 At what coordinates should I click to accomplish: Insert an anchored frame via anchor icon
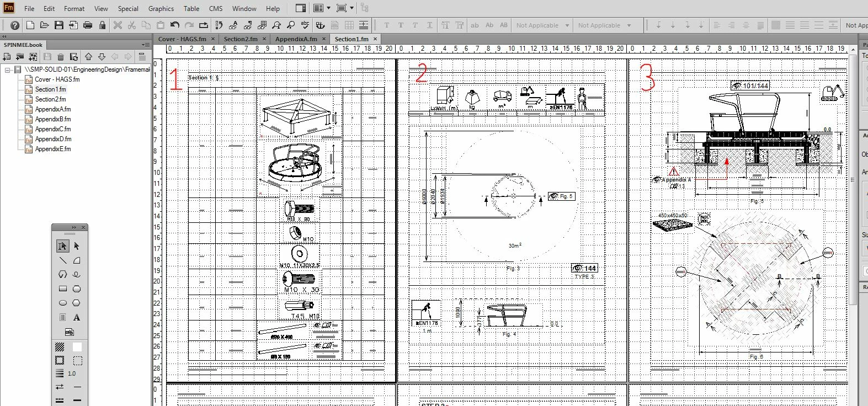pyautogui.click(x=320, y=25)
